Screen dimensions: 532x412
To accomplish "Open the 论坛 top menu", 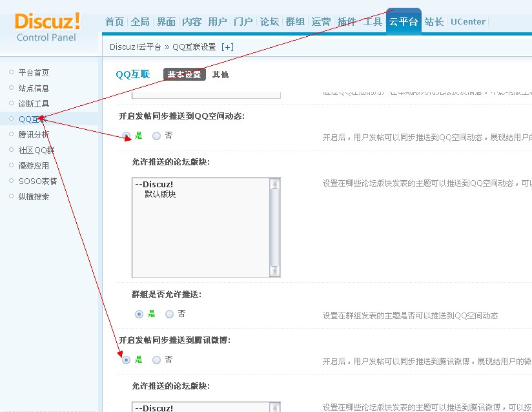I will [x=269, y=22].
